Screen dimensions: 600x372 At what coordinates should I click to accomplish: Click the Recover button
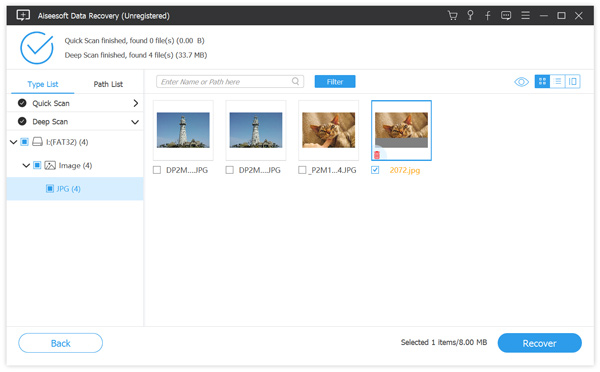point(540,343)
